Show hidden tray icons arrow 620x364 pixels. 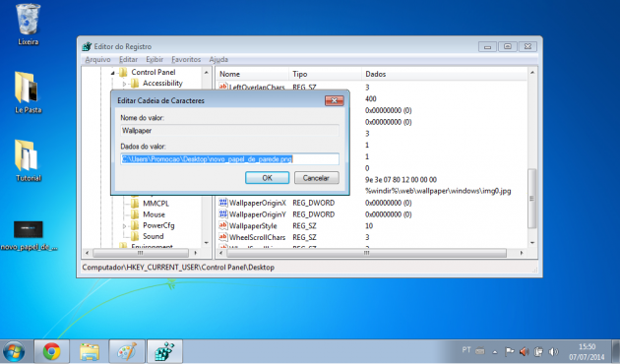click(495, 352)
